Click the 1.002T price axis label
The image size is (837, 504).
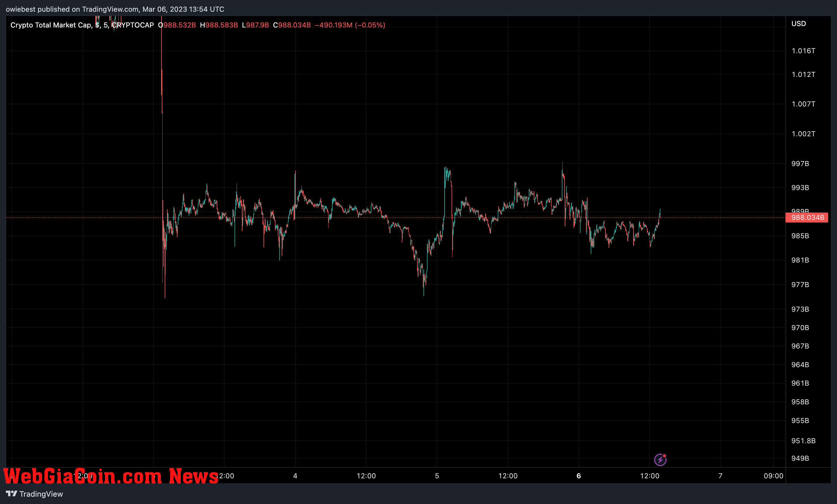tap(803, 134)
